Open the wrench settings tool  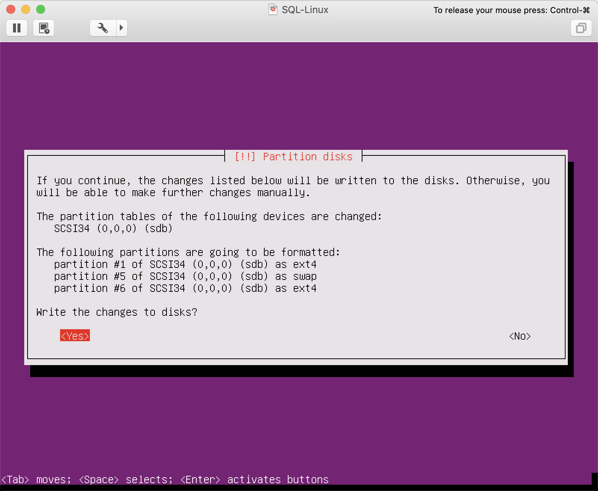103,28
